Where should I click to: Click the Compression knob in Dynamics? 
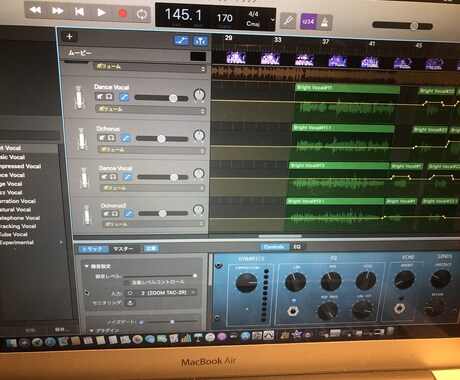point(247,283)
